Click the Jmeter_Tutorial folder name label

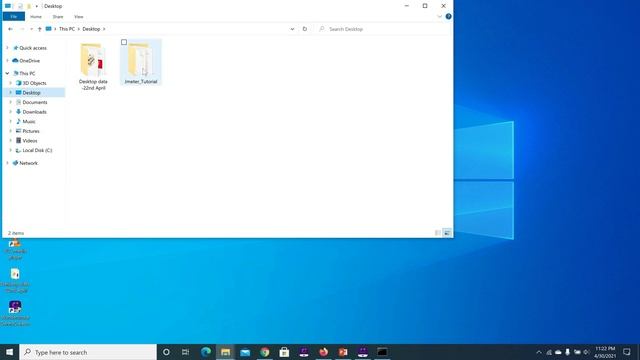click(141, 82)
